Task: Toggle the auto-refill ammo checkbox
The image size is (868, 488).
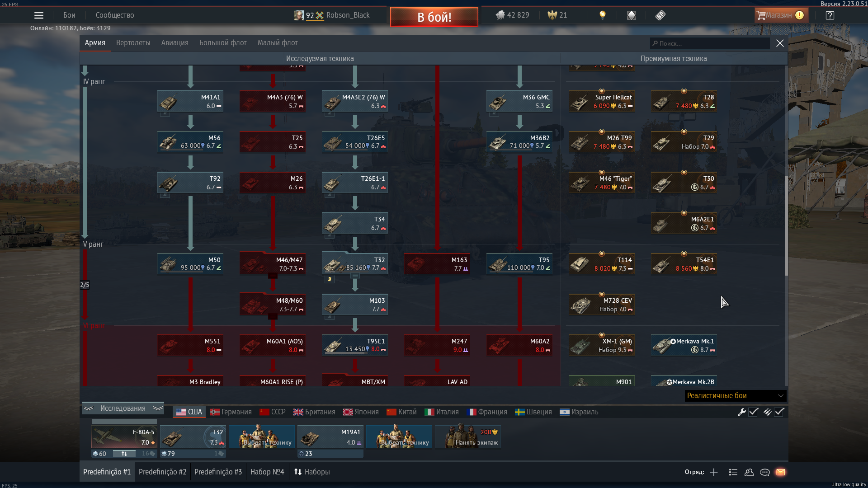Action: [779, 412]
